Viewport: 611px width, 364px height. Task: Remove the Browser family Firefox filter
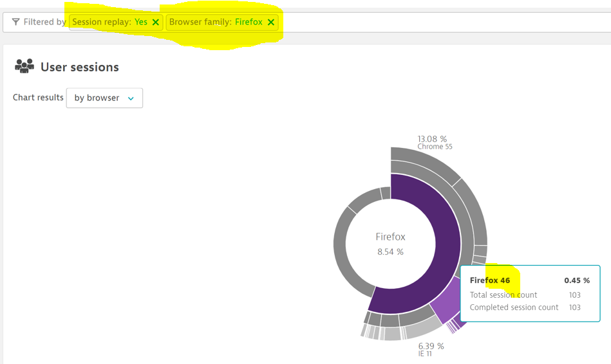coord(271,22)
